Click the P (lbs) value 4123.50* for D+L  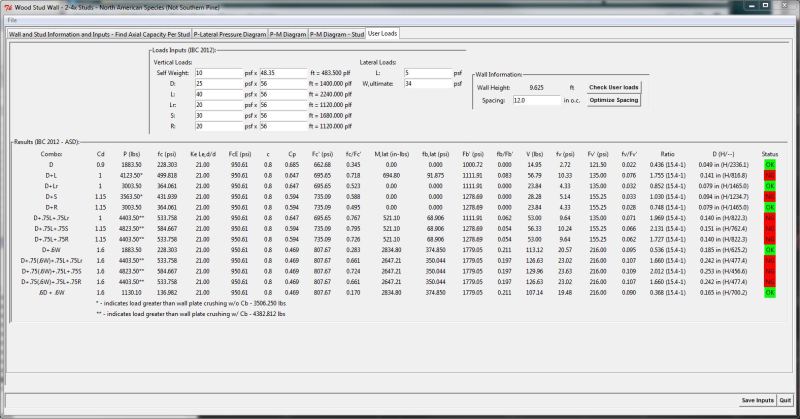click(132, 176)
